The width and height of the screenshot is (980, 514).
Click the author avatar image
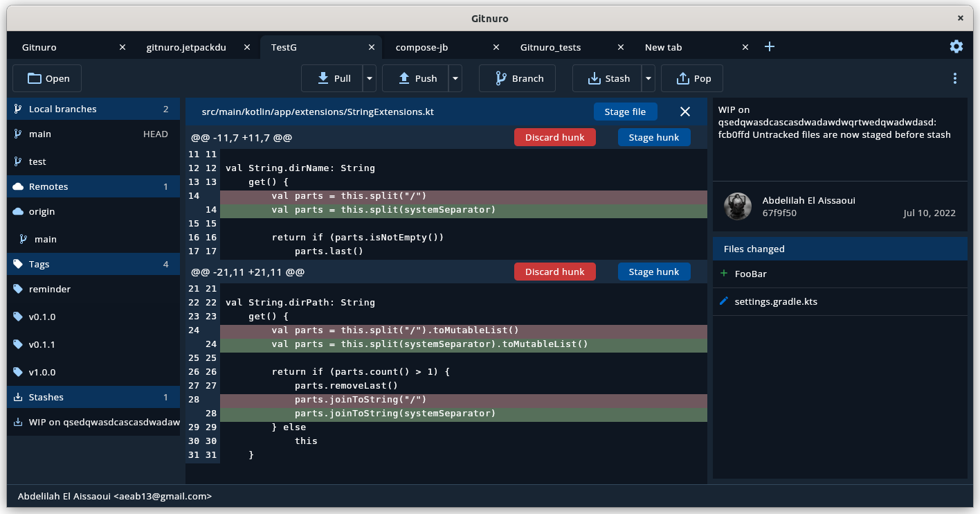point(738,206)
